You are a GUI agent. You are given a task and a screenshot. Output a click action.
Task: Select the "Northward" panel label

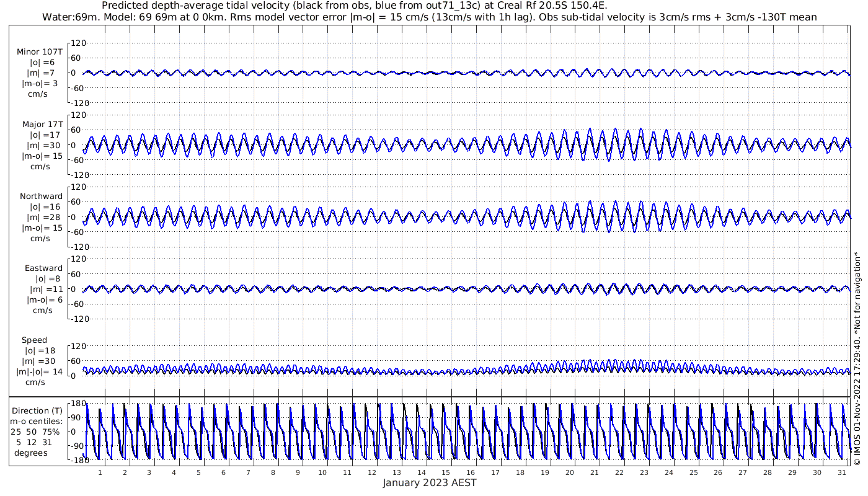(41, 197)
